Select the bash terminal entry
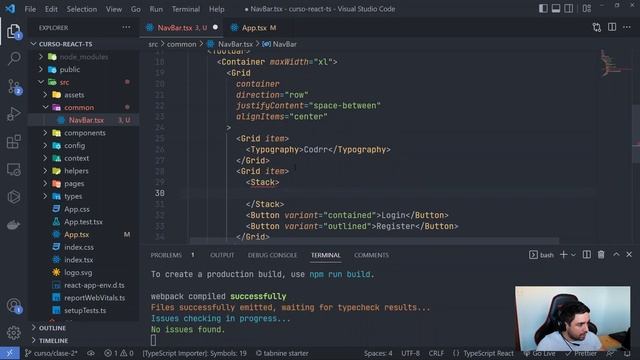Image resolution: width=640 pixels, height=360 pixels. [x=541, y=255]
